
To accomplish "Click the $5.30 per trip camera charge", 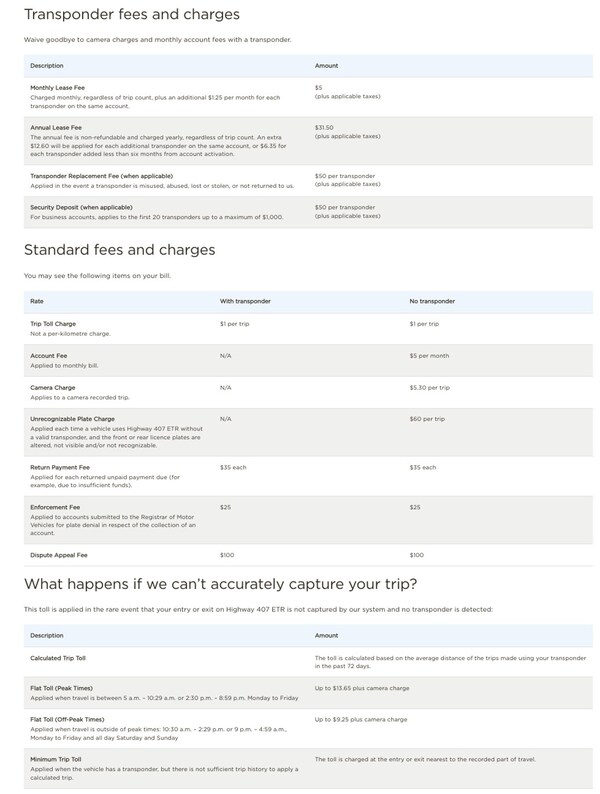I will pos(430,387).
